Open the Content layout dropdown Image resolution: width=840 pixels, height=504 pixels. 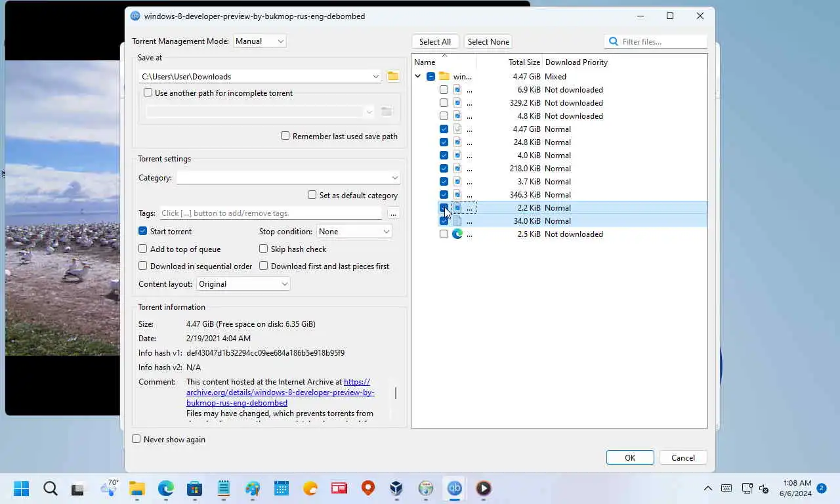coord(243,283)
